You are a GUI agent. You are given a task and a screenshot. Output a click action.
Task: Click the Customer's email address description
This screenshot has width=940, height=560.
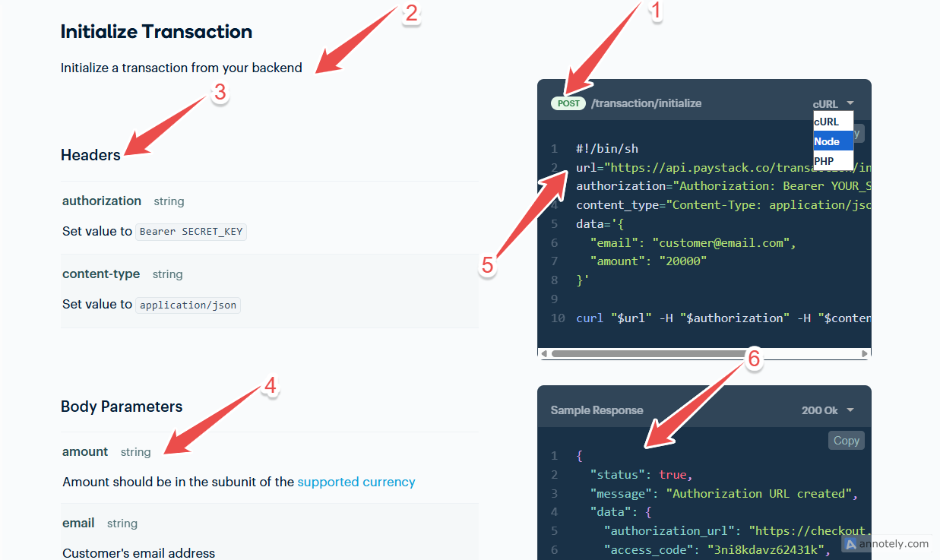click(x=138, y=553)
